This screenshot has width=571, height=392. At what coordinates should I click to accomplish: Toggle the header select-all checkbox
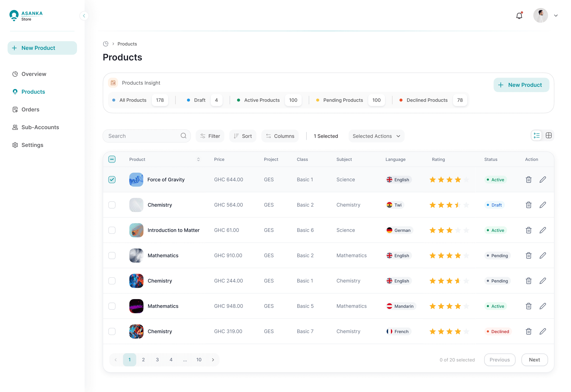coord(112,159)
